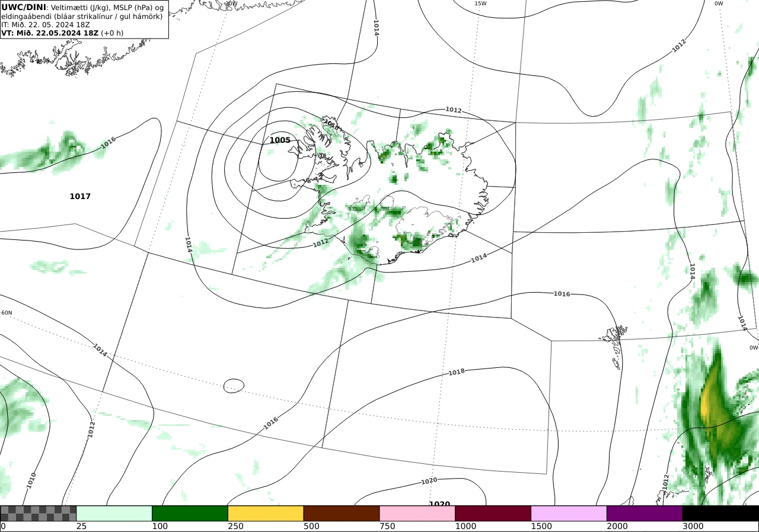Viewport: 759px width, 532px height.
Task: Click the '15W' longitude label
Action: click(480, 4)
